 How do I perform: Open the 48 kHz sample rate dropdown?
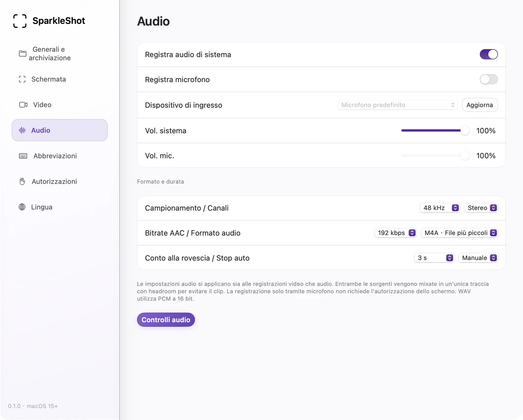[440, 208]
